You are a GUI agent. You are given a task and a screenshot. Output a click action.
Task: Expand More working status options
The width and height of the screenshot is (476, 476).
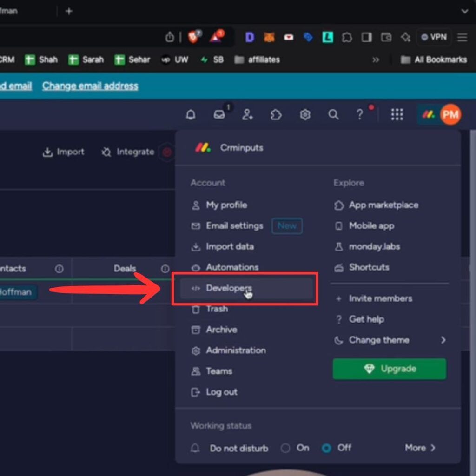(420, 448)
